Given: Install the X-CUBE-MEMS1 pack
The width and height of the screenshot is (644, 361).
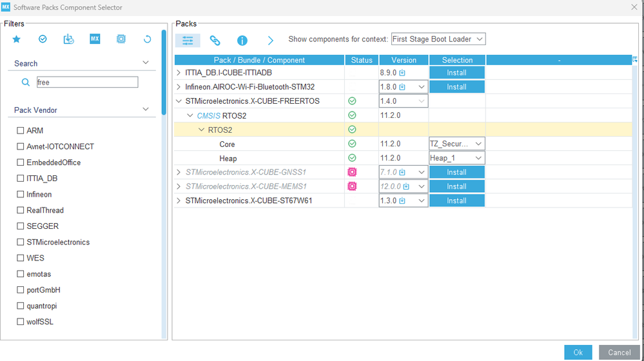Looking at the screenshot, I should [456, 186].
